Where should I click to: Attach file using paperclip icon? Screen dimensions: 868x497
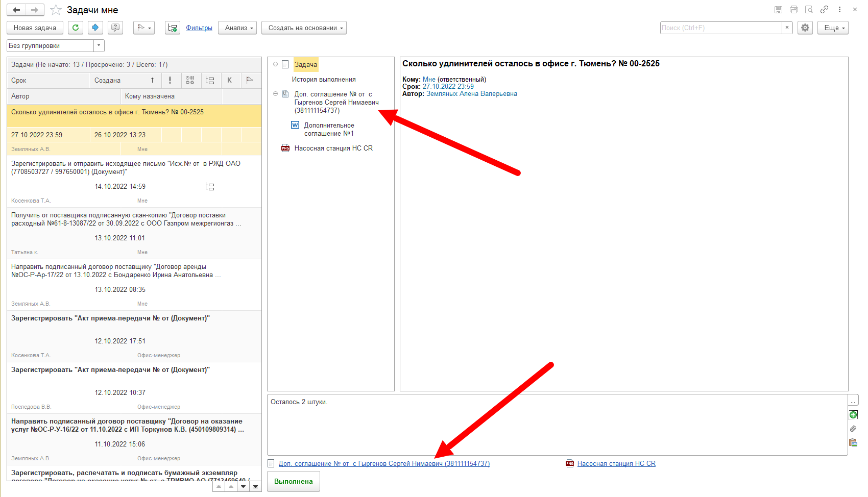[x=853, y=429]
